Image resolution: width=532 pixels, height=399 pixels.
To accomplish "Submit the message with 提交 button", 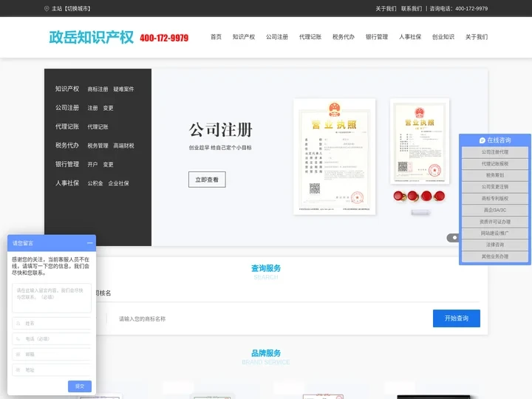I will pos(80,386).
